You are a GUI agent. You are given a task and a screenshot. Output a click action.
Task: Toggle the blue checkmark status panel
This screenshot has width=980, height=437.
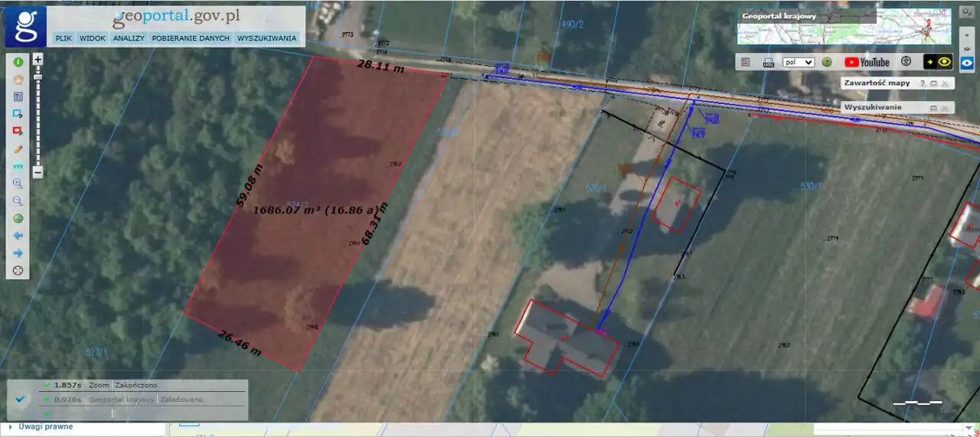(21, 399)
